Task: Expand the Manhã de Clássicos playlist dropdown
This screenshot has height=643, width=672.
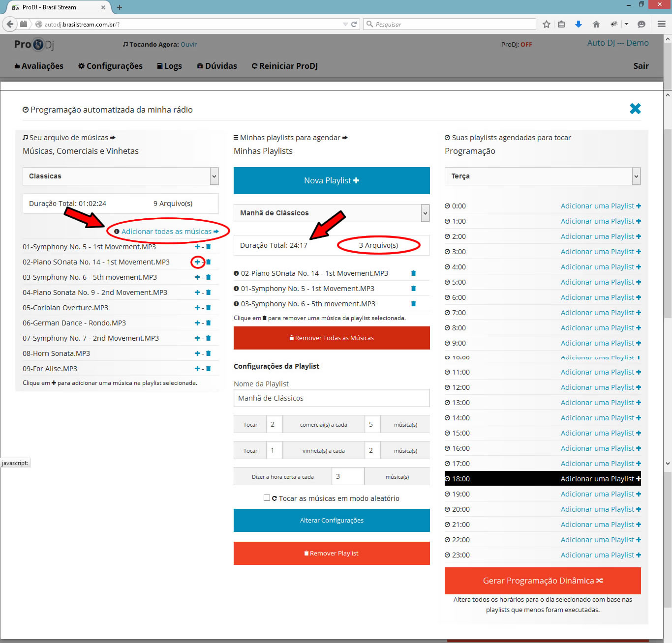Action: coord(331,213)
